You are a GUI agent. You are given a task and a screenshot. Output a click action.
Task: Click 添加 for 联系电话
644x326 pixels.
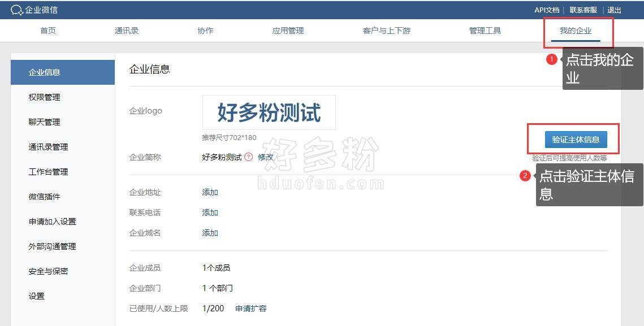(x=210, y=212)
